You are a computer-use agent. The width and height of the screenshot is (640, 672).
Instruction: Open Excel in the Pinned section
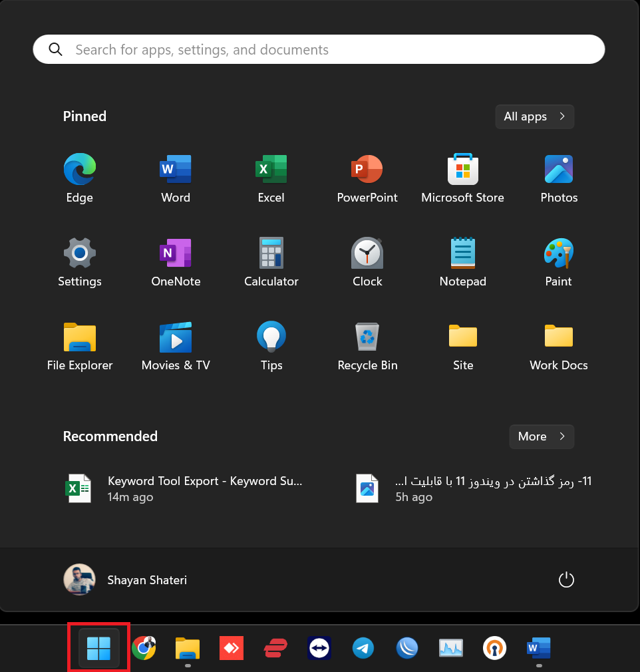[271, 178]
